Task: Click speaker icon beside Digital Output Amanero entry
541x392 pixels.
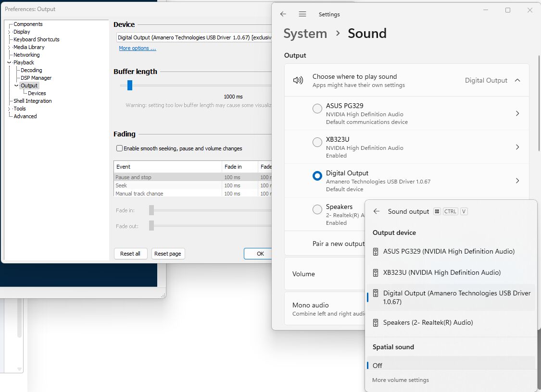Action: (376, 294)
